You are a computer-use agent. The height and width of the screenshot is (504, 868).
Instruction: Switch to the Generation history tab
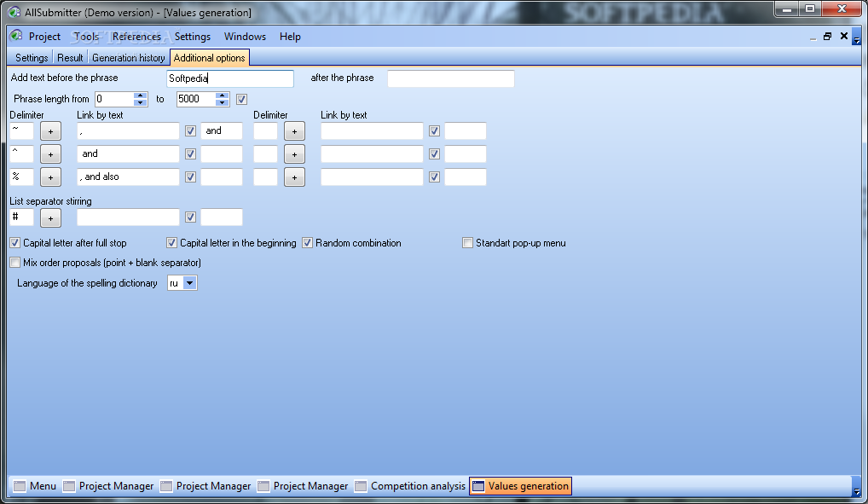[x=129, y=58]
